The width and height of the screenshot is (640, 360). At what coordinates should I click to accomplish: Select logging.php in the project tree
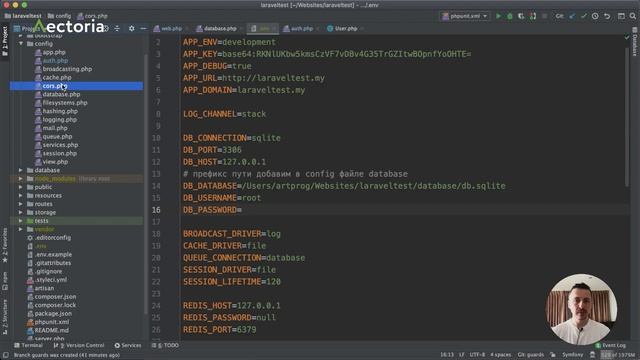pos(60,120)
